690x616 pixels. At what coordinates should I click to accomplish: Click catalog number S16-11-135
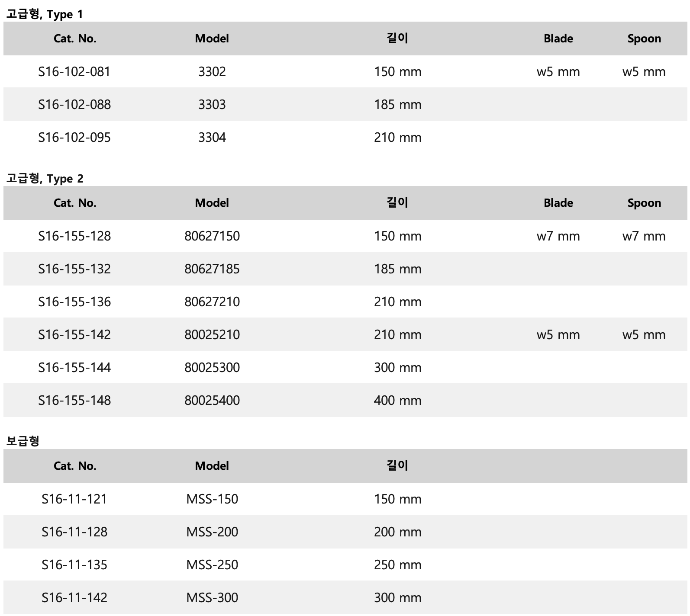[x=74, y=565]
